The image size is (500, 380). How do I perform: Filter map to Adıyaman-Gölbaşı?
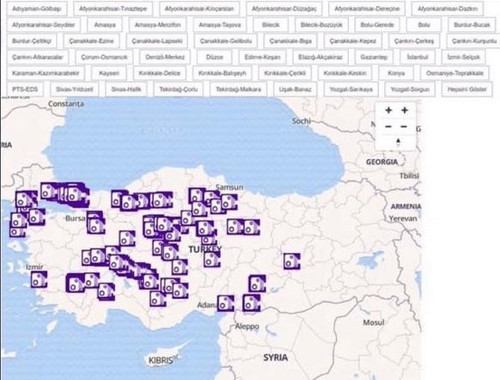(x=37, y=9)
